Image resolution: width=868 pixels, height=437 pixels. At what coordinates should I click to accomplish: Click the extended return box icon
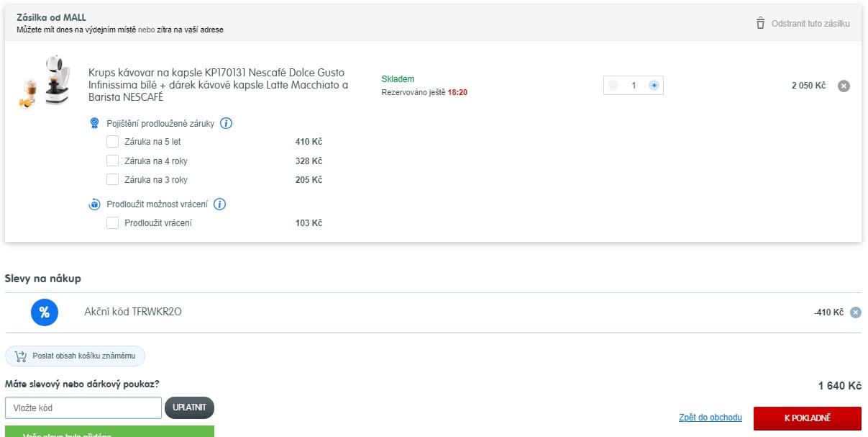(94, 204)
